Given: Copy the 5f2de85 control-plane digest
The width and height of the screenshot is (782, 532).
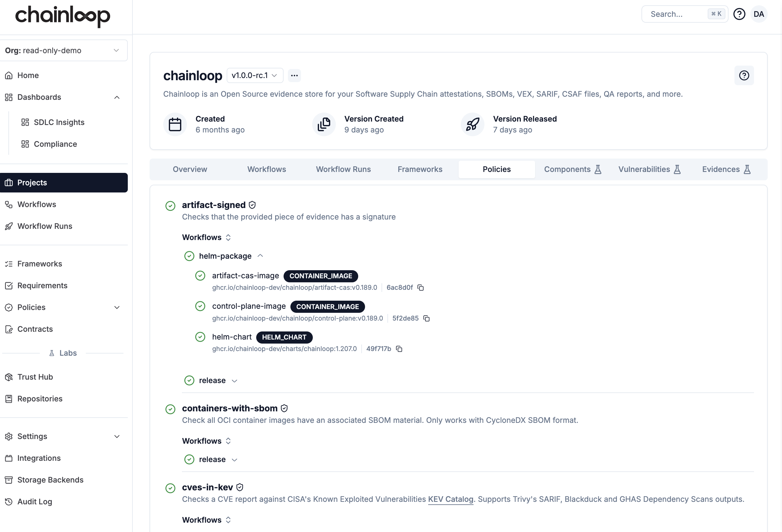Looking at the screenshot, I should 426,318.
